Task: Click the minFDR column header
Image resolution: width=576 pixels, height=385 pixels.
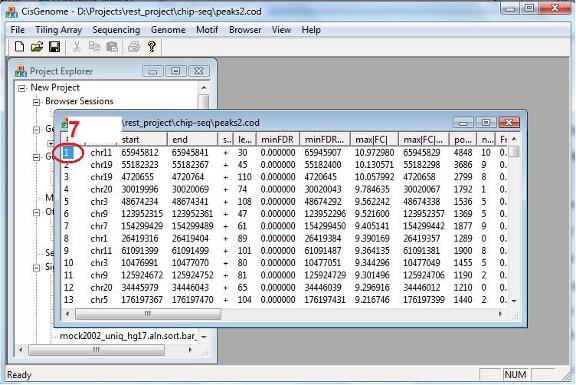Action: 277,140
